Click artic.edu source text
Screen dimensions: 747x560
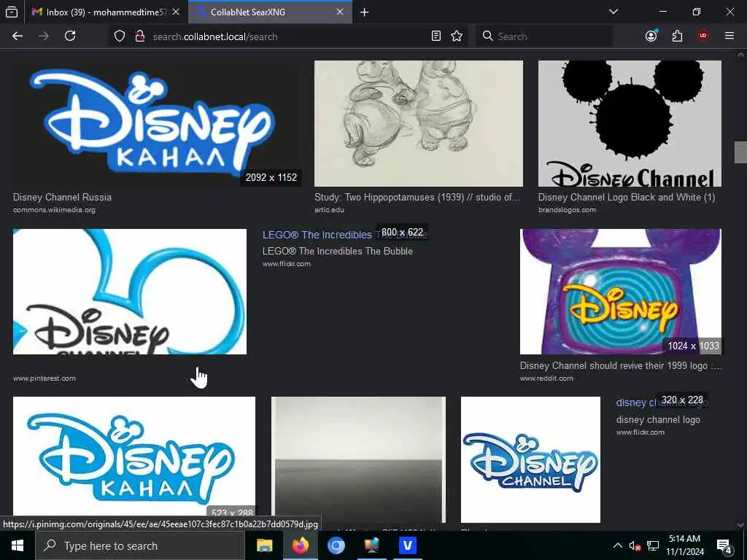tap(329, 210)
